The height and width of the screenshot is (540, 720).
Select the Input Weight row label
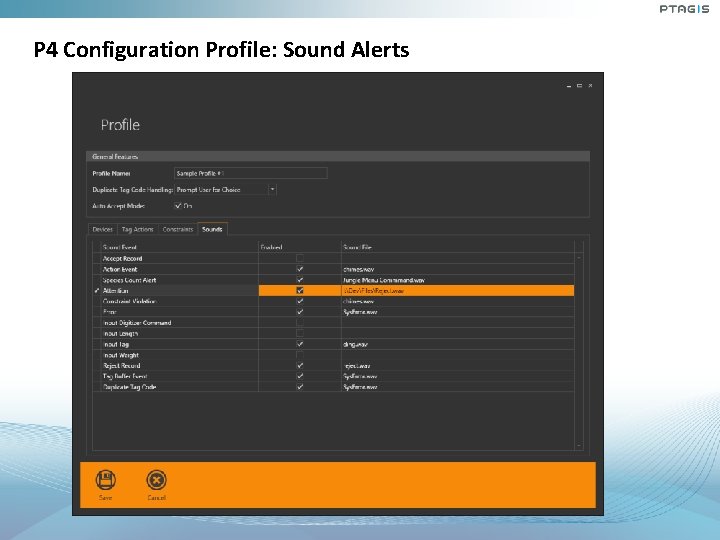point(121,355)
